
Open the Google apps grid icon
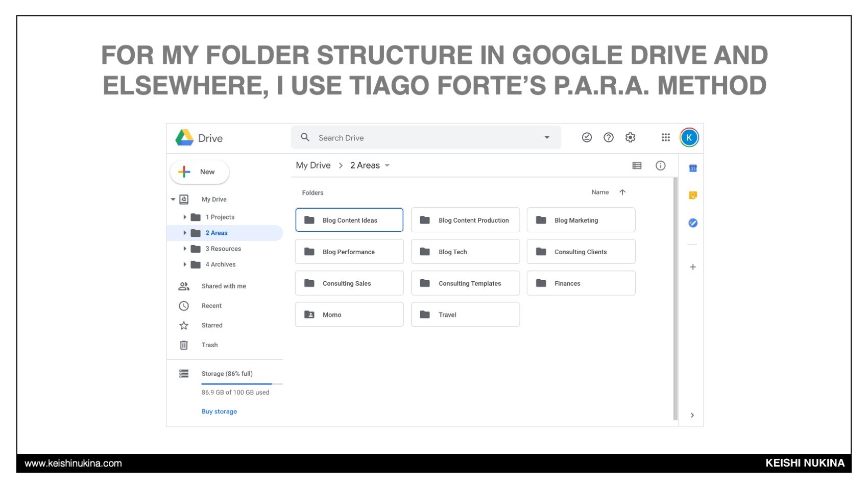(x=665, y=137)
